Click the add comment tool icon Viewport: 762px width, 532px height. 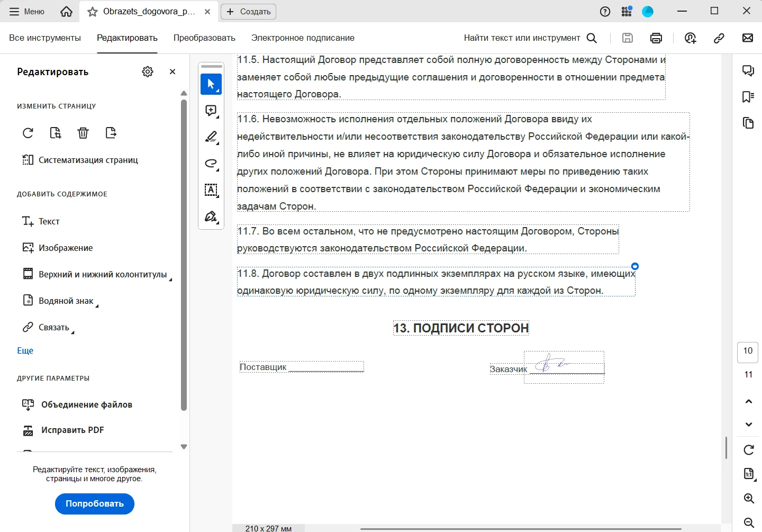coord(211,111)
